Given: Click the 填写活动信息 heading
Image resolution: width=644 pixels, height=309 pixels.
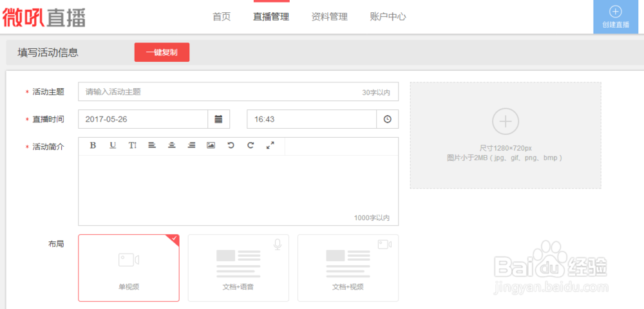Looking at the screenshot, I should click(x=48, y=53).
